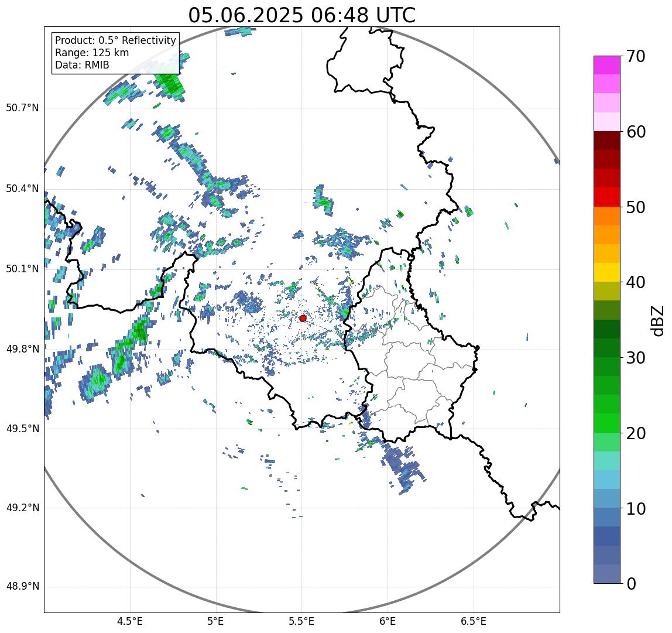This screenshot has width=672, height=633.
Task: Click the dark maroon colorbar segment below 60
Action: point(607,141)
